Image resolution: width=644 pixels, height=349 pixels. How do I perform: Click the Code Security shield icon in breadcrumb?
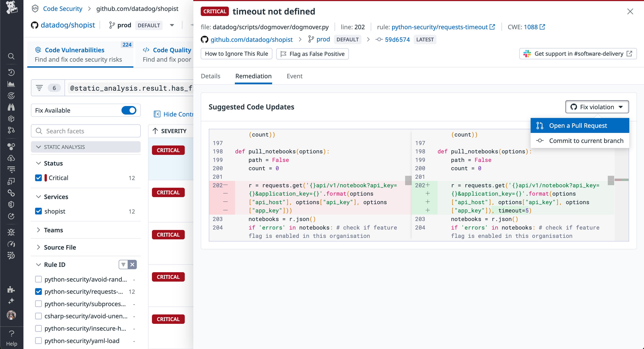(35, 9)
